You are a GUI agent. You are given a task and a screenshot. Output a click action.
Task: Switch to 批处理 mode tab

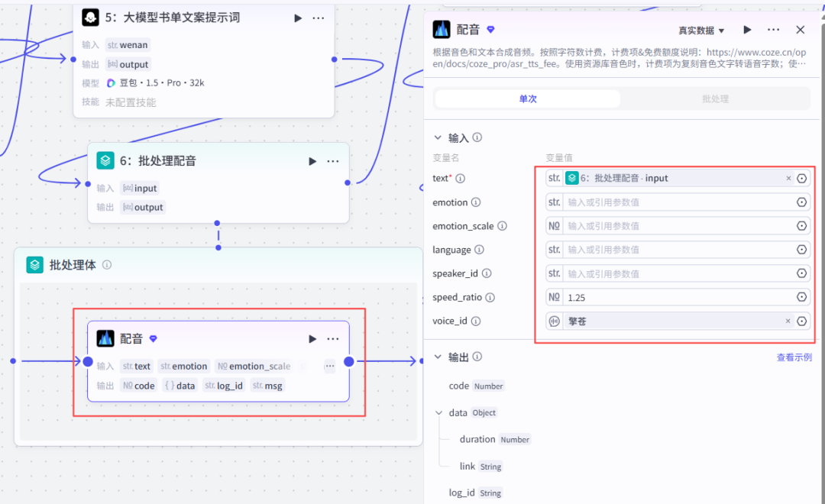click(715, 99)
